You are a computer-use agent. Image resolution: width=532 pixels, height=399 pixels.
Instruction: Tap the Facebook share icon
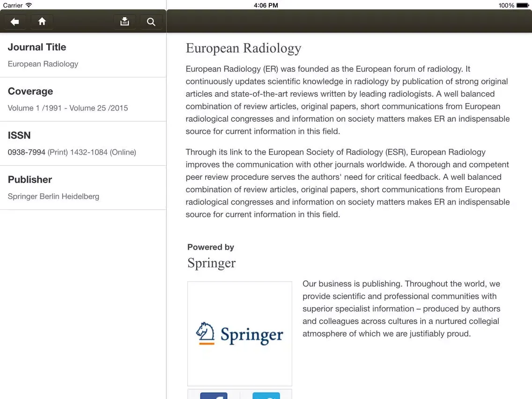tap(214, 396)
